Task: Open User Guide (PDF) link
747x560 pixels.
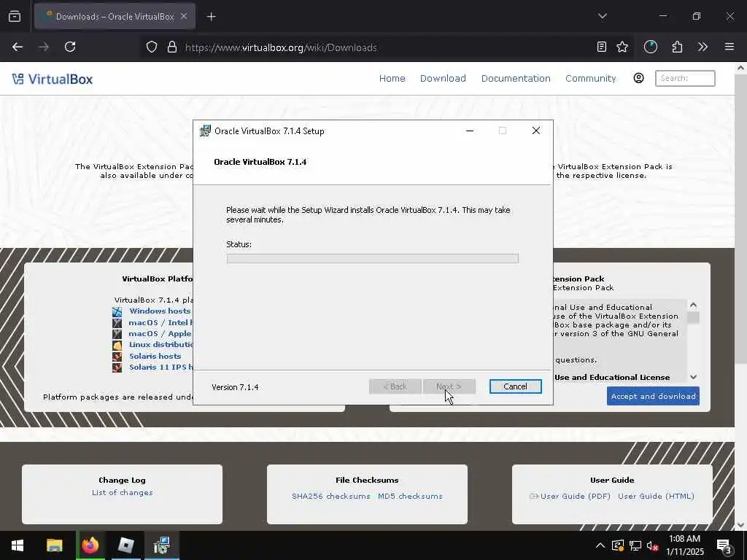Action: point(576,496)
